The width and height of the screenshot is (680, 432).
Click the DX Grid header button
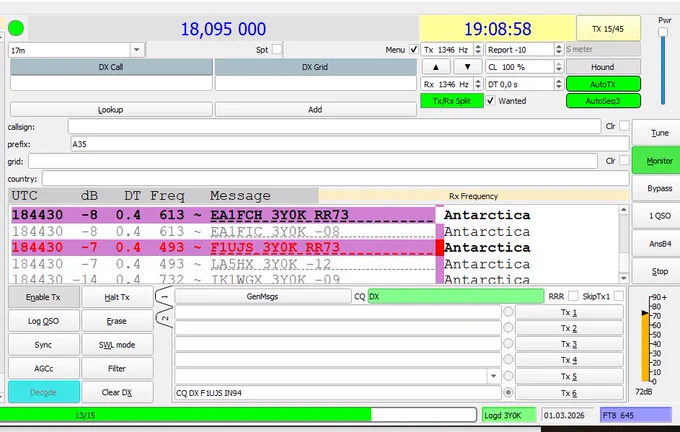[x=315, y=67]
